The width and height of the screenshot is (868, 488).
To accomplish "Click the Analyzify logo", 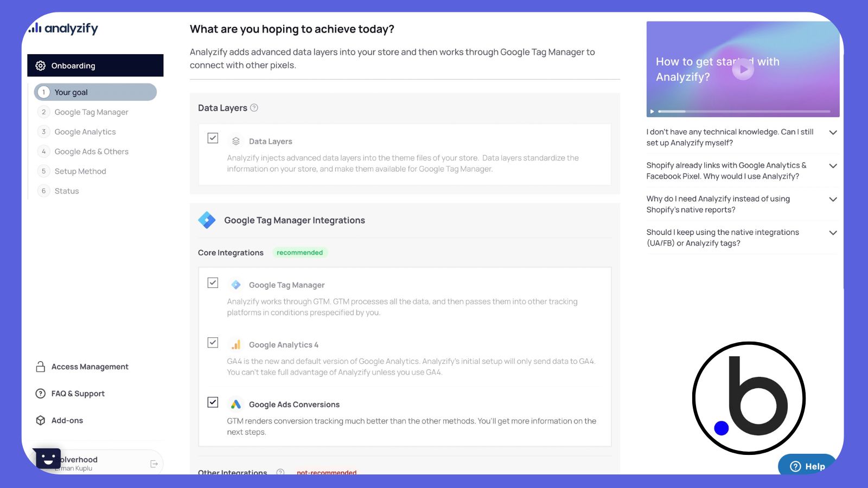I will point(63,28).
